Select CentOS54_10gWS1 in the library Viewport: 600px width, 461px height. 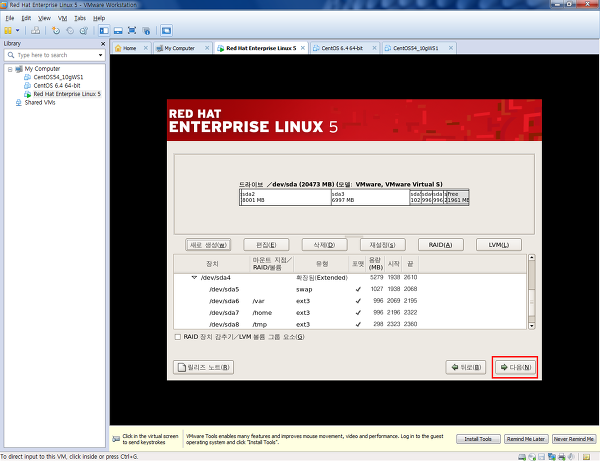[x=58, y=77]
